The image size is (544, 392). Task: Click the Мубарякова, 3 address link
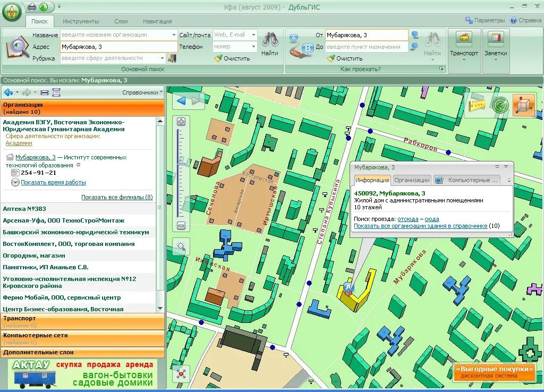coord(36,157)
